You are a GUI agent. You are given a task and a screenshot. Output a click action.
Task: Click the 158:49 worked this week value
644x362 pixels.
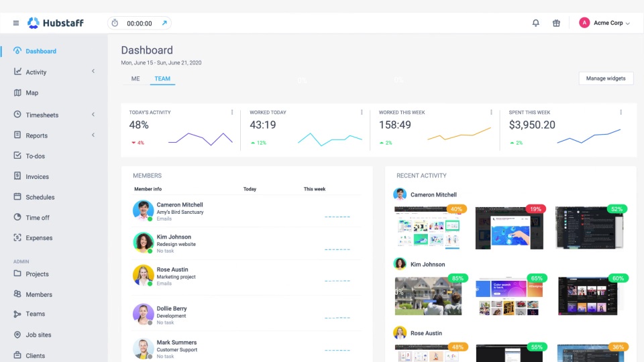(x=394, y=125)
